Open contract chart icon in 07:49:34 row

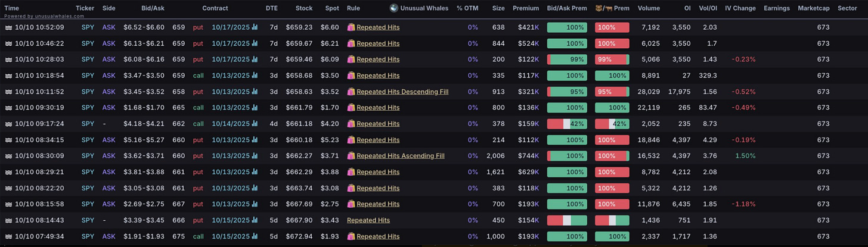(255, 236)
